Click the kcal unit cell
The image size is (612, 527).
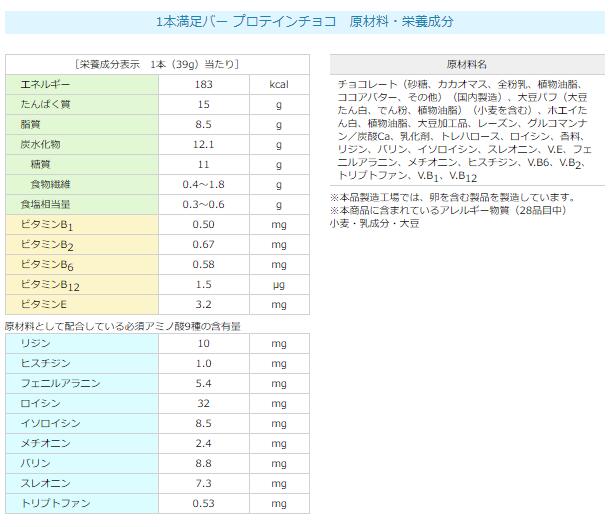278,85
